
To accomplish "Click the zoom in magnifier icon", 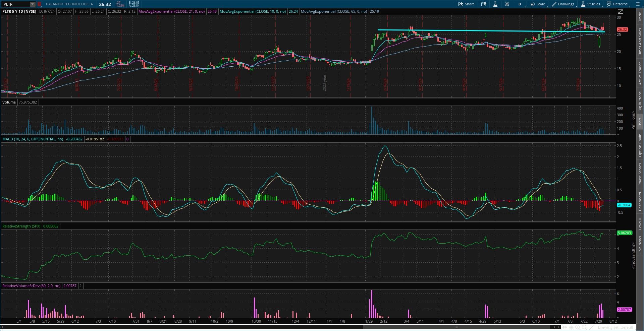I will click(578, 327).
